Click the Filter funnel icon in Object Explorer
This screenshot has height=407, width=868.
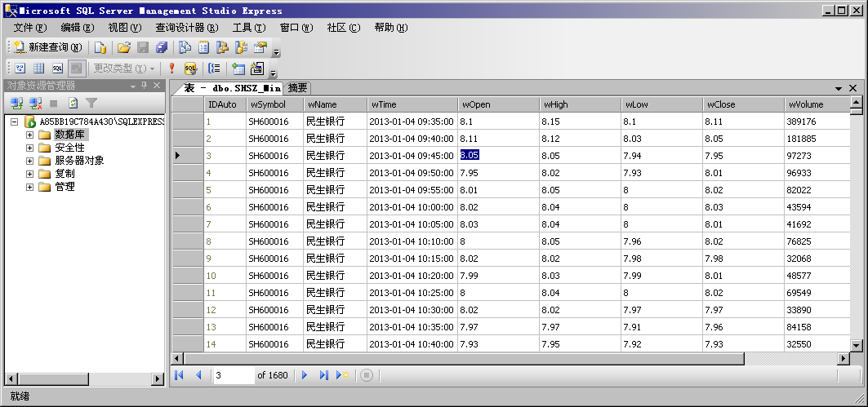coord(91,103)
